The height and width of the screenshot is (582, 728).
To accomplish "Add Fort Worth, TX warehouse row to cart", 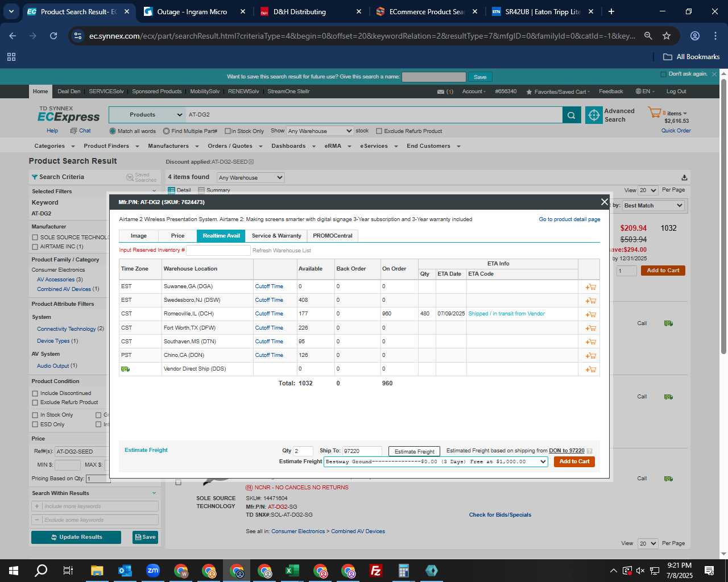I will point(590,328).
